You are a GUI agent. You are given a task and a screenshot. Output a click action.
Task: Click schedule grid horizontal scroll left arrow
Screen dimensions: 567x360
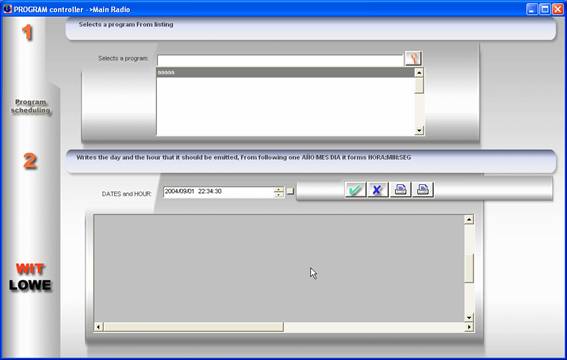point(98,327)
